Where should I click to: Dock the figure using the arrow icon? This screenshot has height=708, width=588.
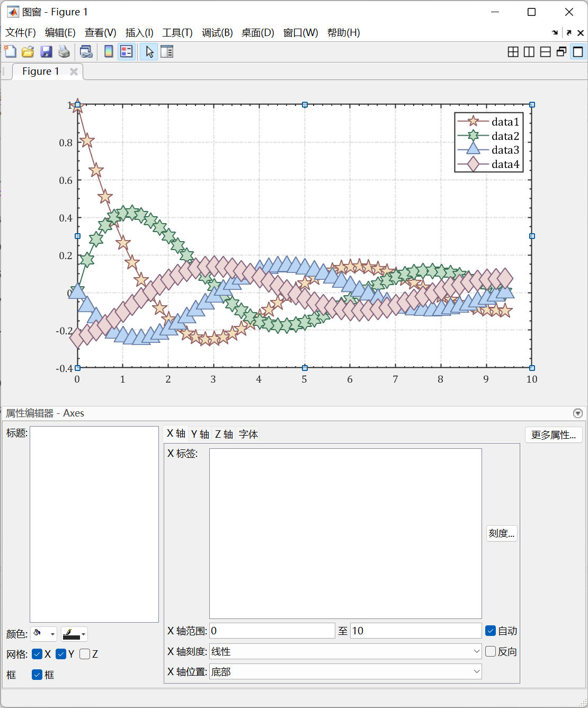pyautogui.click(x=555, y=33)
